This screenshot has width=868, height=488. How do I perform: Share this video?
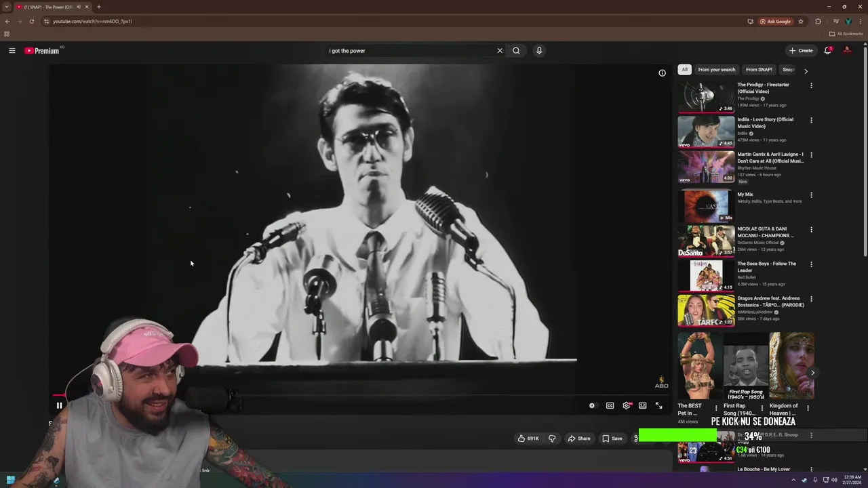coord(579,439)
